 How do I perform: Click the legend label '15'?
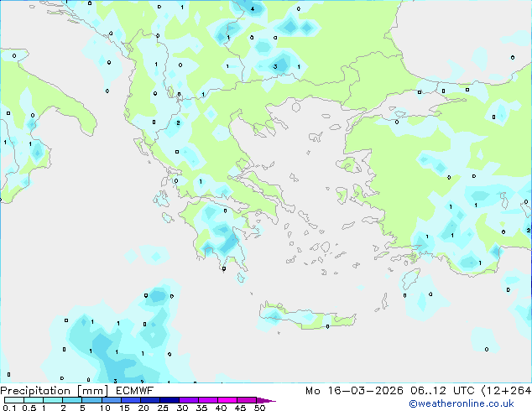[x=124, y=408]
